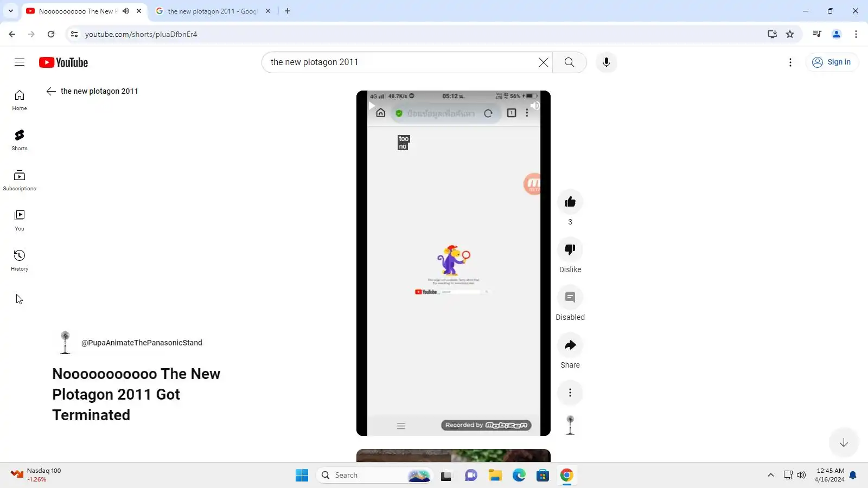The image size is (868, 488).
Task: Toggle the Short's volume mute icon
Action: point(535,106)
